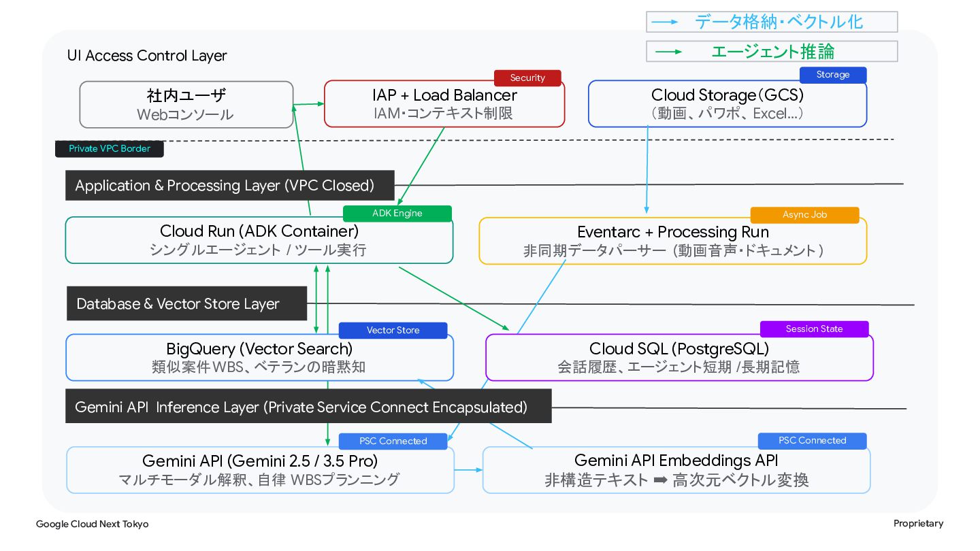The width and height of the screenshot is (980, 551).
Task: Click the 会話履歴、エージェント短期/長期記憶 text
Action: pos(679,367)
